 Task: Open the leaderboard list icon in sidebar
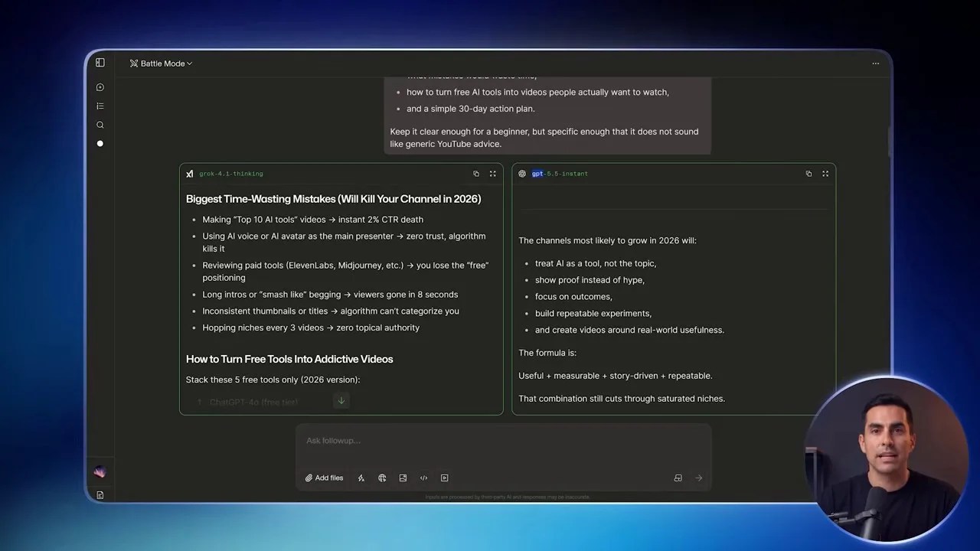point(100,106)
